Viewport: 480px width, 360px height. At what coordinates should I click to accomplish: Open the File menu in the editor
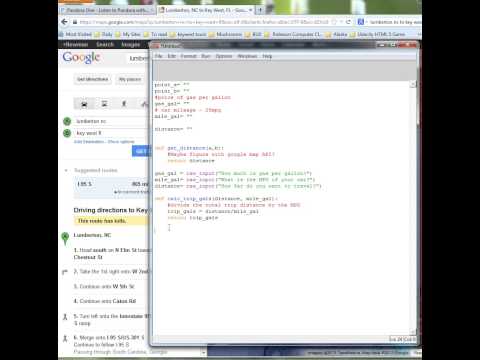[158, 56]
